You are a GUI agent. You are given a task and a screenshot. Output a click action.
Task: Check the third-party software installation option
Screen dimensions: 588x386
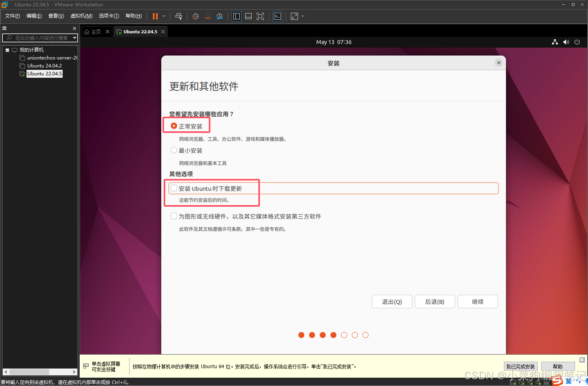coord(174,215)
